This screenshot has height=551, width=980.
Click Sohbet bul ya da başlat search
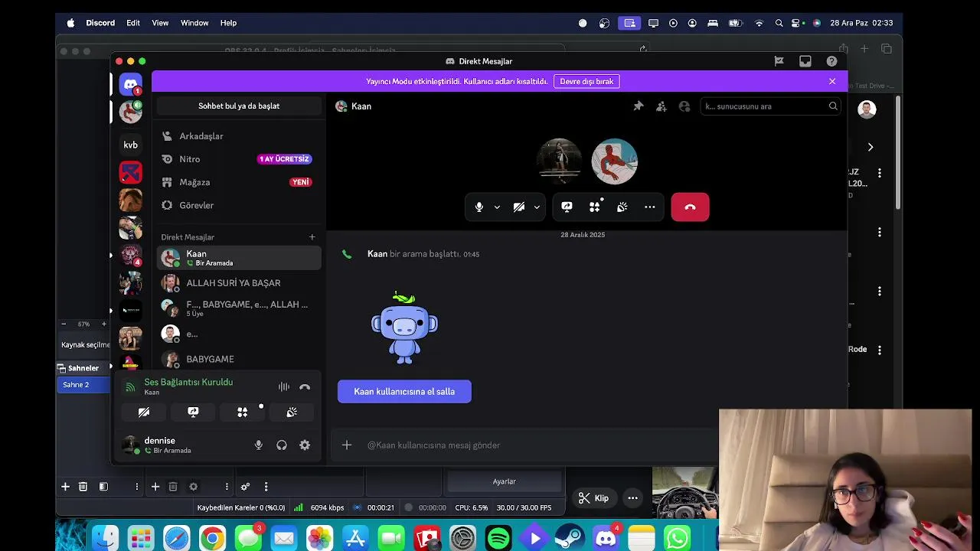[239, 106]
